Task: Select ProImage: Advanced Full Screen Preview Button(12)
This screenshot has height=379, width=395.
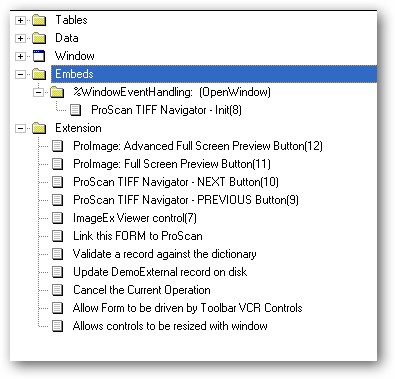Action: (198, 146)
